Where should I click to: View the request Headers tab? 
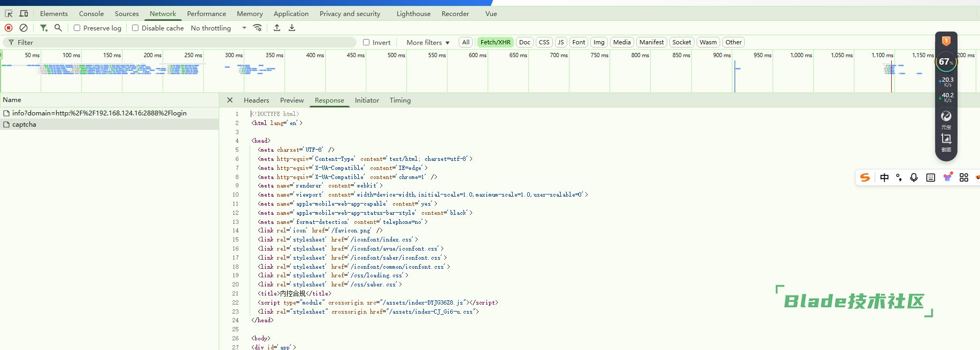257,100
